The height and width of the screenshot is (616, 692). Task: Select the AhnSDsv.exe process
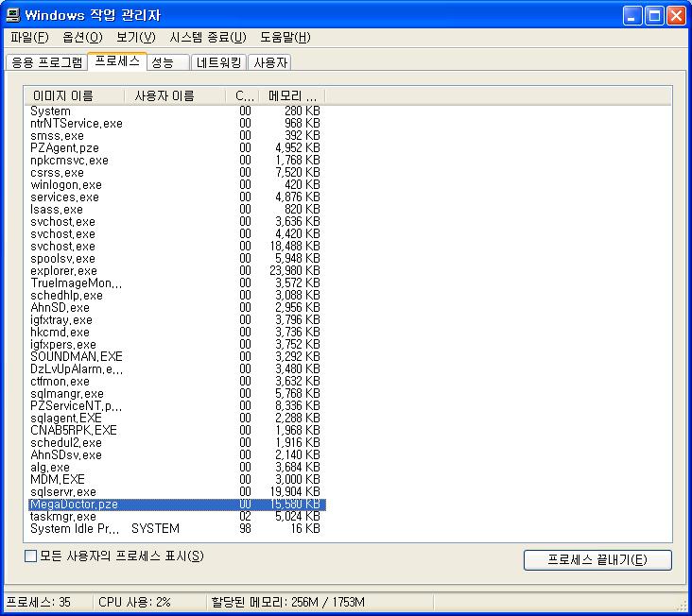(x=177, y=454)
